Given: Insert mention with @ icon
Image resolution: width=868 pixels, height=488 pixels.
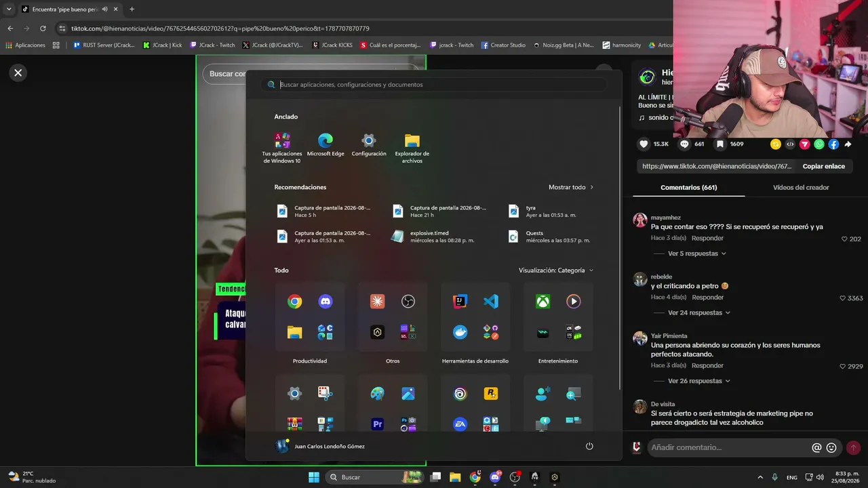Looking at the screenshot, I should tap(816, 447).
